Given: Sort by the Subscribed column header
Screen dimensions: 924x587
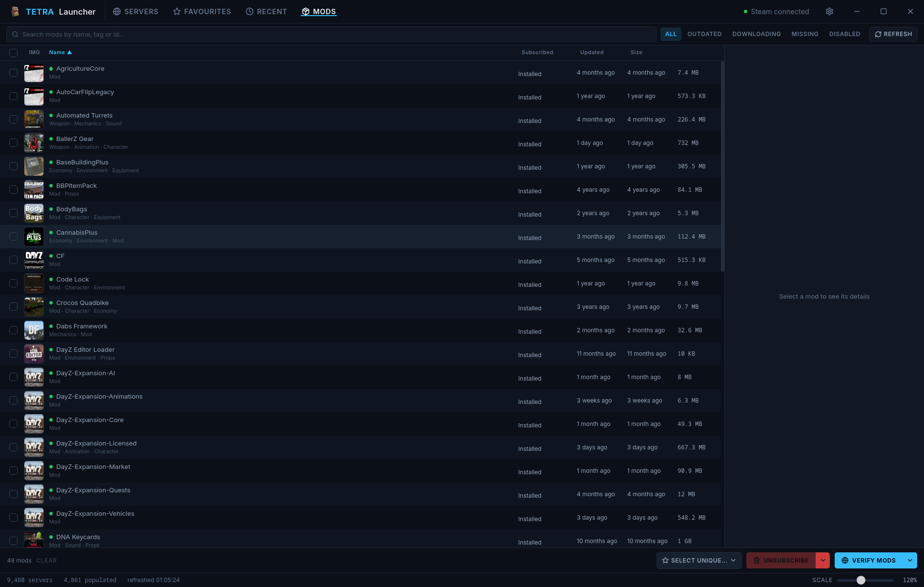Looking at the screenshot, I should [537, 52].
